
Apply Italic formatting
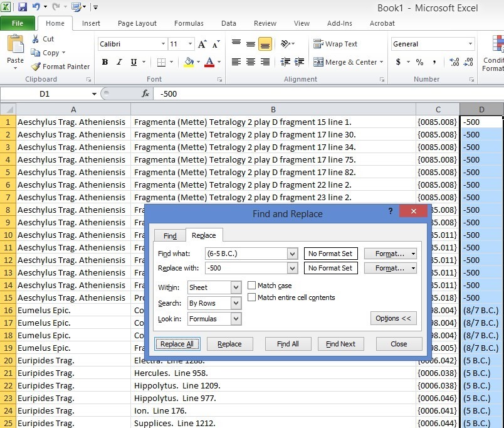click(120, 62)
